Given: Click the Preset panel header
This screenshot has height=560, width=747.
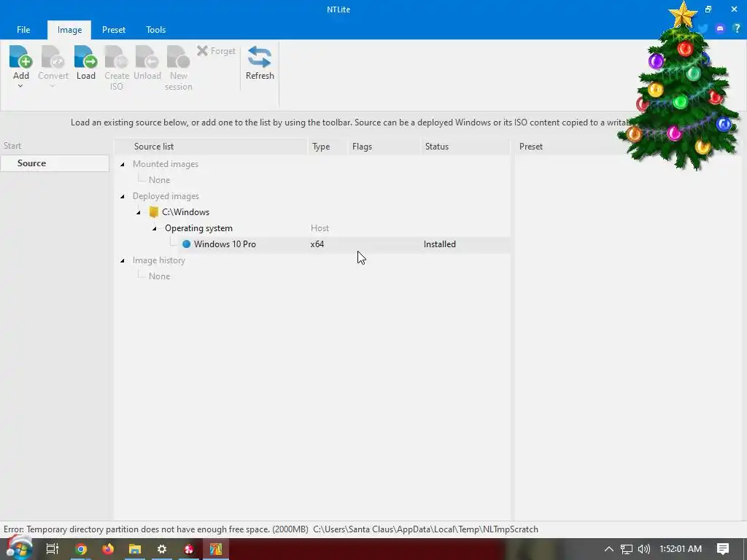Looking at the screenshot, I should click(531, 147).
